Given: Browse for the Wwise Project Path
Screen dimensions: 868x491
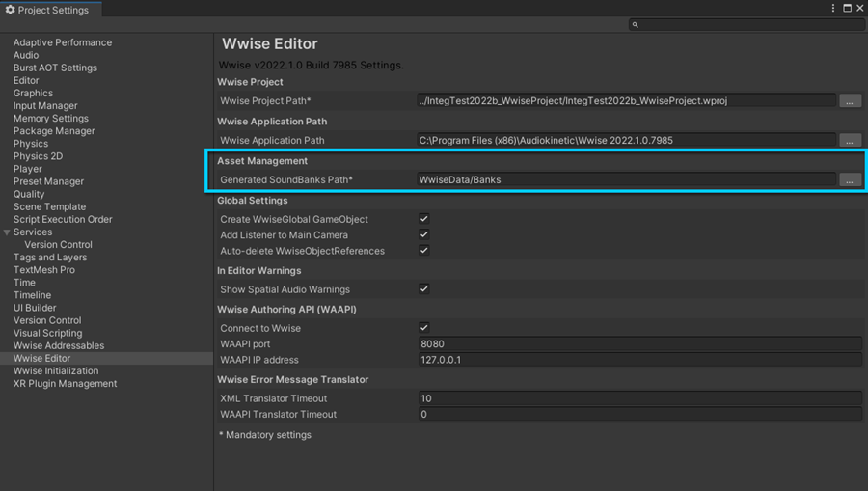Looking at the screenshot, I should tap(849, 100).
